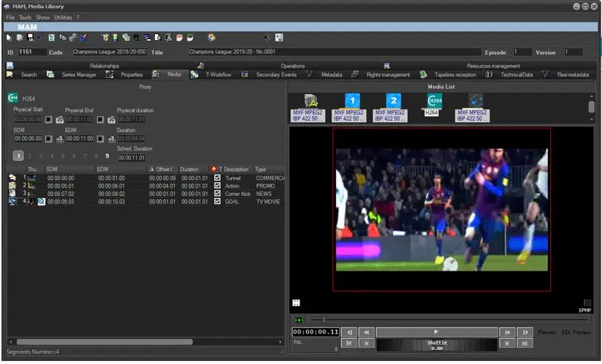Viewport: 602px width, 364px height.
Task: Uncheck the Tunnel segment checkbox
Action: tap(217, 178)
